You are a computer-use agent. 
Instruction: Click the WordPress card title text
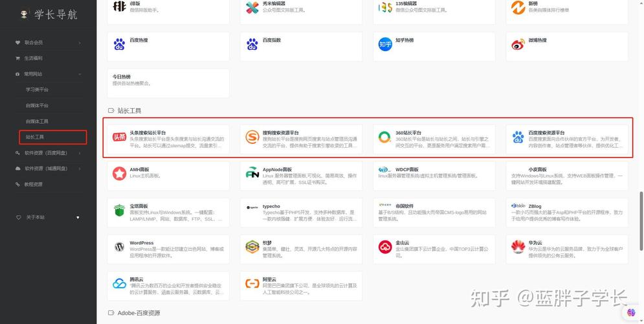click(x=142, y=243)
